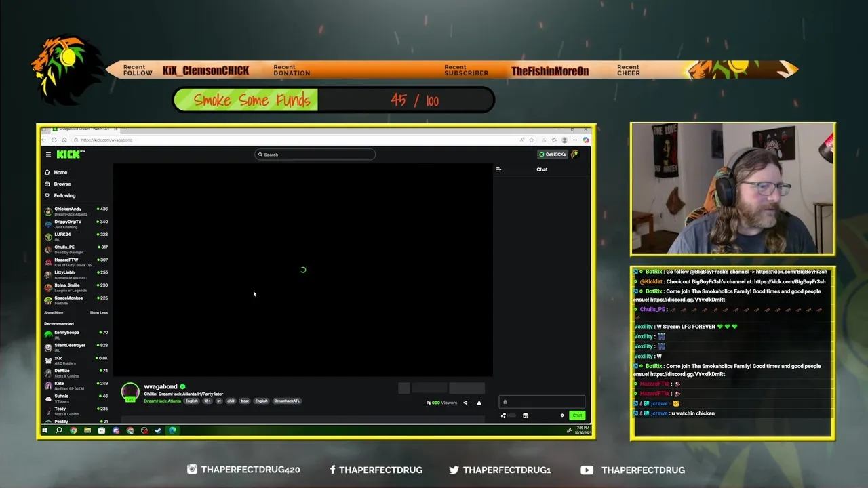Click the browser home icon

pyautogui.click(x=64, y=140)
